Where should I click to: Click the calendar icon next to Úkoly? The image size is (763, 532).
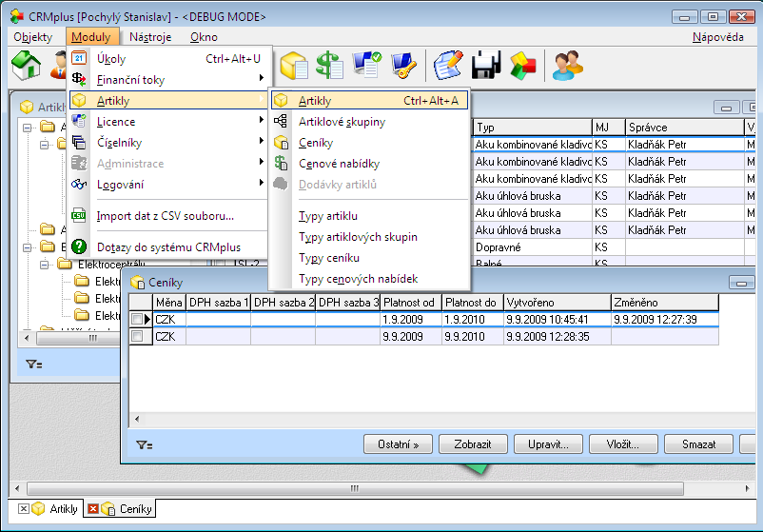click(79, 58)
